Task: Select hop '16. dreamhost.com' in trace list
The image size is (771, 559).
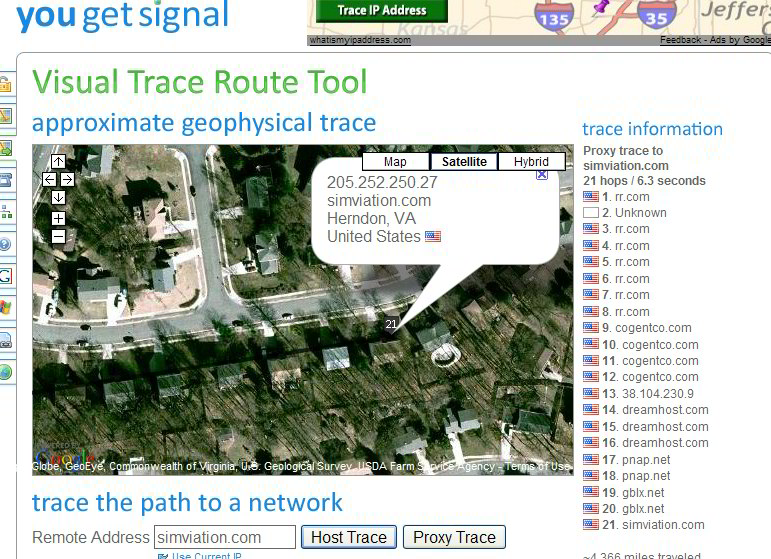Action: click(x=655, y=442)
